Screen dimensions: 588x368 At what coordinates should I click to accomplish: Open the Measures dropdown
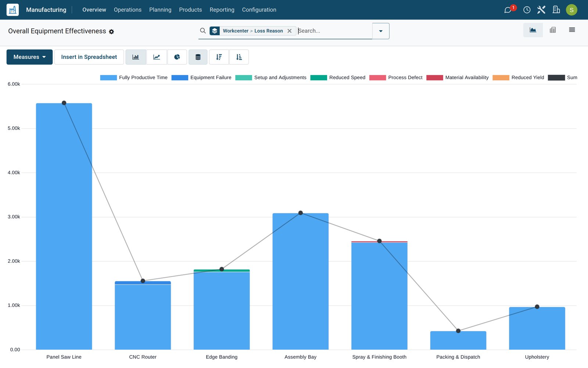[x=29, y=57]
